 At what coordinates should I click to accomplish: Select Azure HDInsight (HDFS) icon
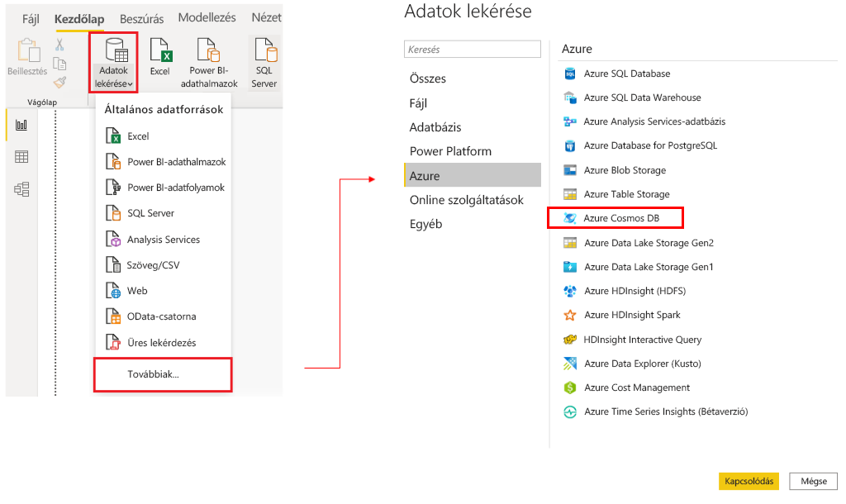(x=570, y=291)
